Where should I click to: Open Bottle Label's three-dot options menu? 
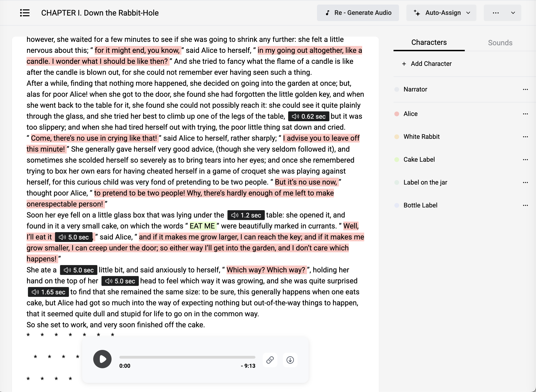click(525, 205)
